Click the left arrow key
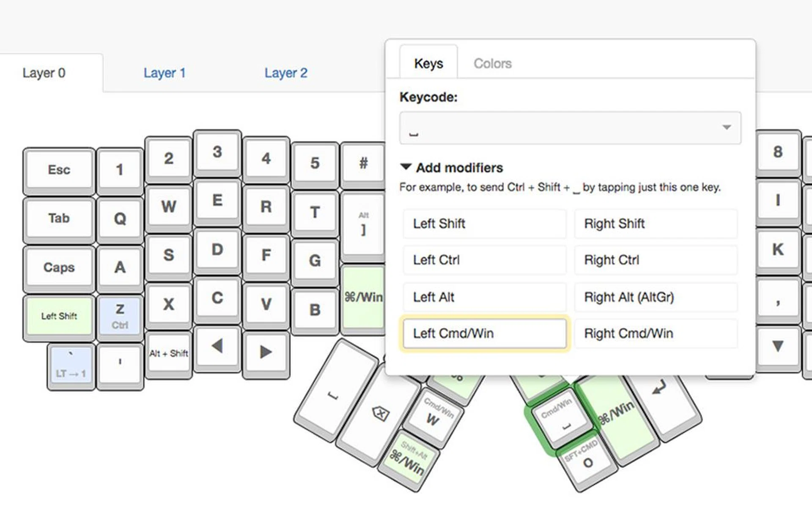812x508 pixels. (217, 347)
